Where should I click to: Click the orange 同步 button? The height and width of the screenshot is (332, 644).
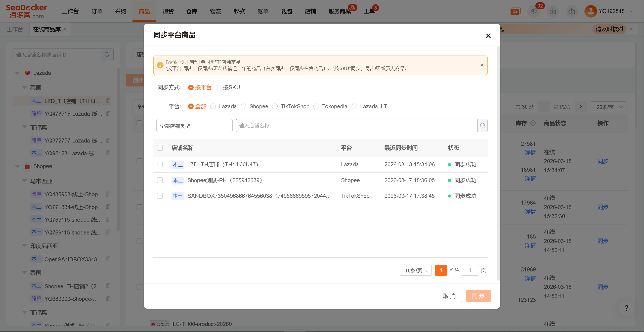pos(478,296)
